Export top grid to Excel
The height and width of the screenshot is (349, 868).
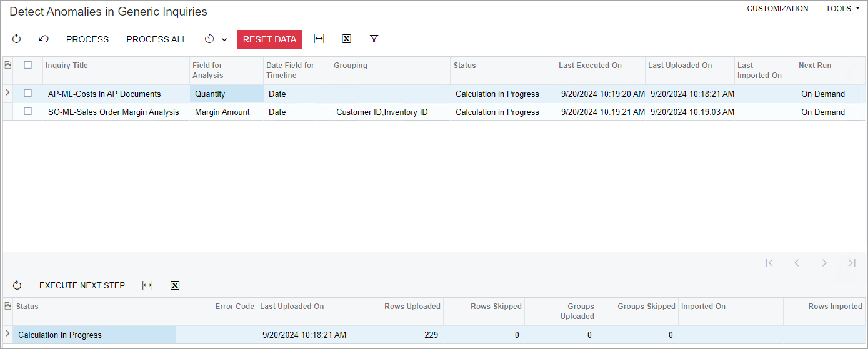pyautogui.click(x=346, y=39)
